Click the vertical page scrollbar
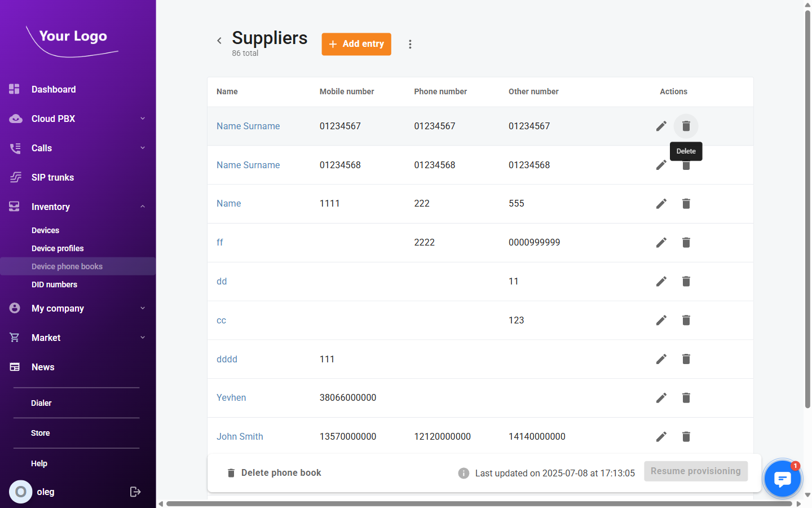The width and height of the screenshot is (812, 508). tap(807, 209)
